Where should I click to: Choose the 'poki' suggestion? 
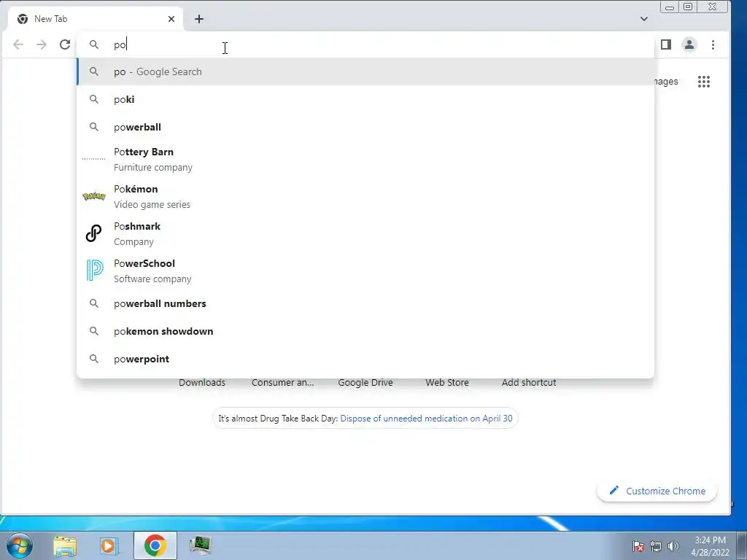point(365,99)
